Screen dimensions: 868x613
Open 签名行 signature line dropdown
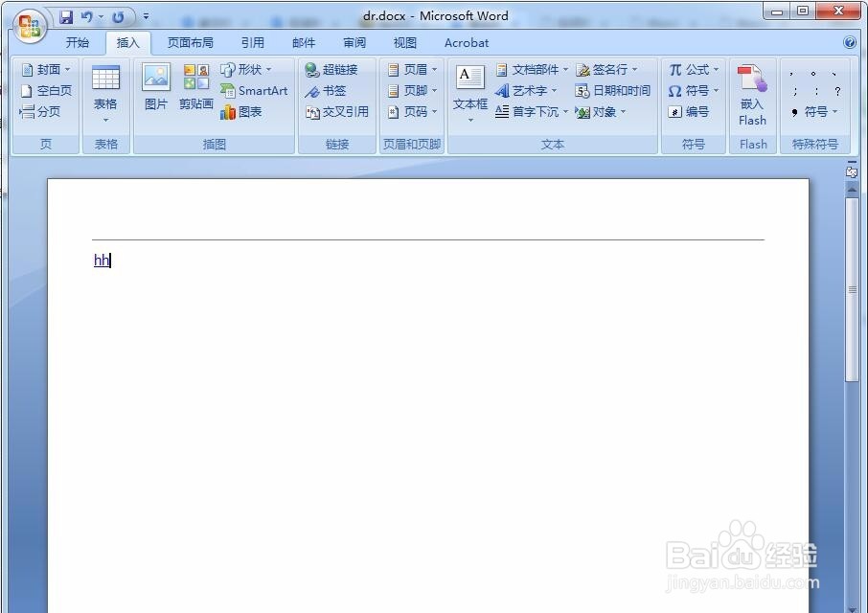point(606,70)
